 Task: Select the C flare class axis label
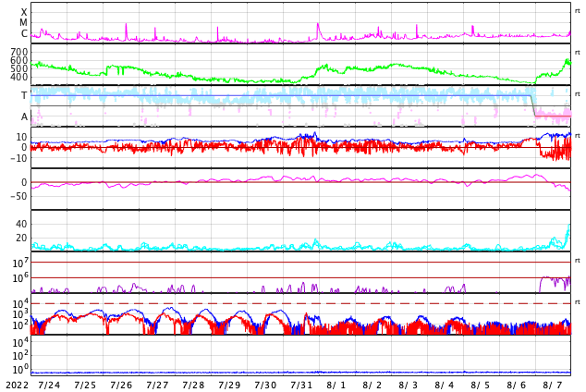tap(24, 34)
